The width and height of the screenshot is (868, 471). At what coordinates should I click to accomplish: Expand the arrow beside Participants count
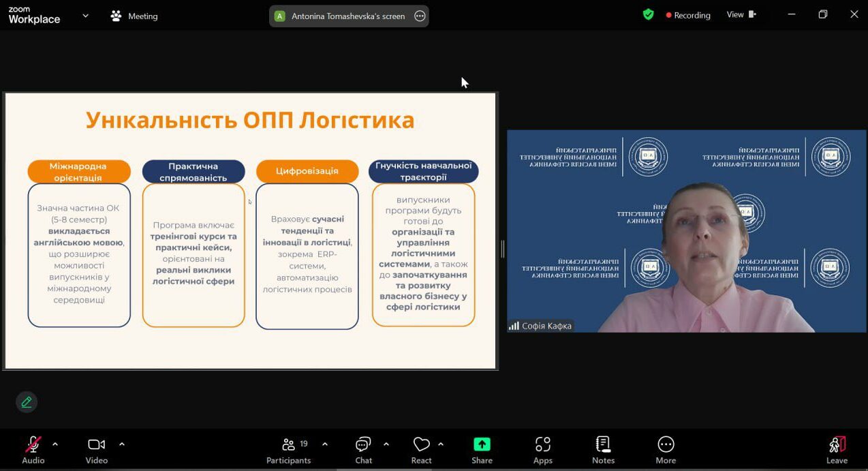[x=325, y=444]
